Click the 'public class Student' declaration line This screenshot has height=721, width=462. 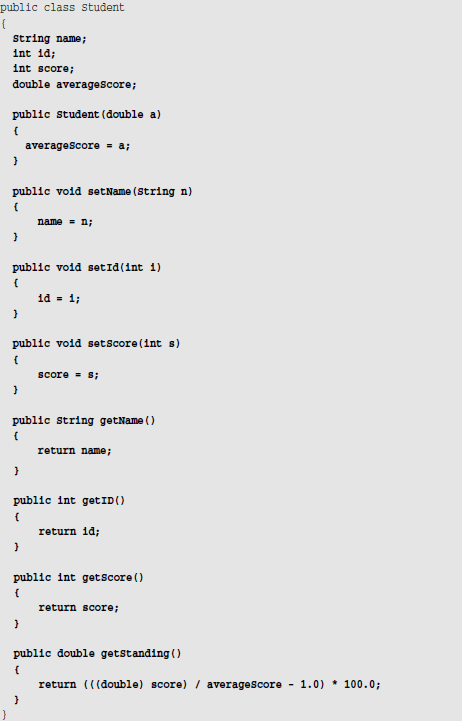tap(62, 8)
